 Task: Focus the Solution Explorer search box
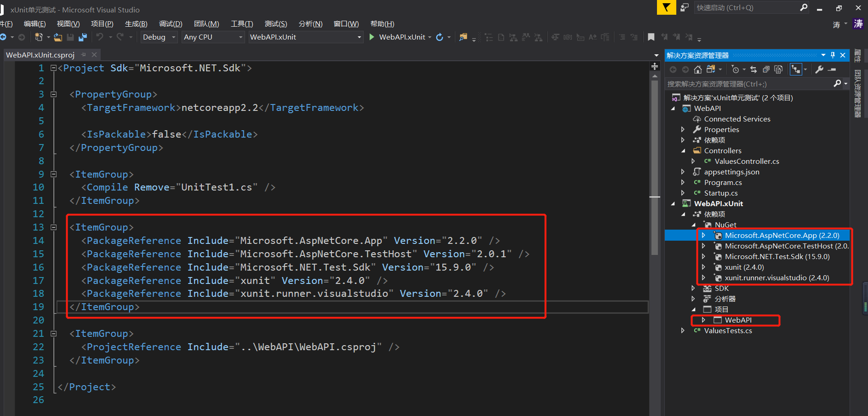pyautogui.click(x=749, y=84)
